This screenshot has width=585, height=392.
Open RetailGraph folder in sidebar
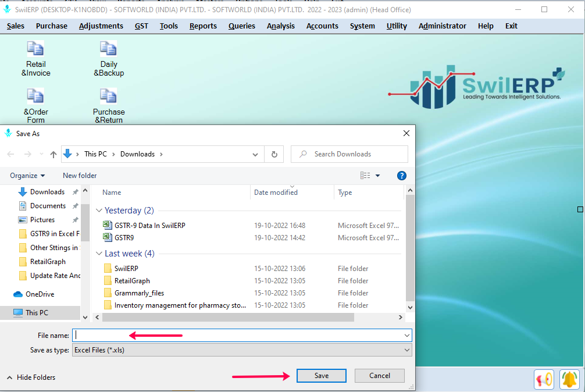(48, 262)
